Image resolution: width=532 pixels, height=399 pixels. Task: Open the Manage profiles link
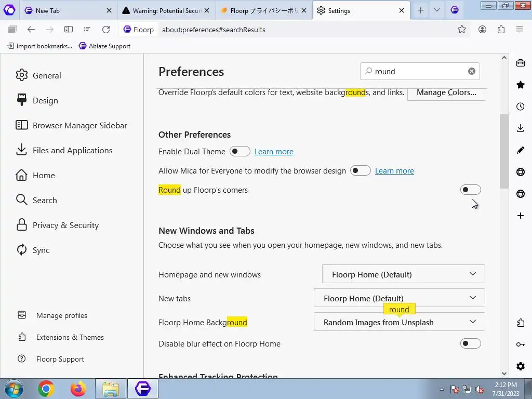[x=52, y=315]
